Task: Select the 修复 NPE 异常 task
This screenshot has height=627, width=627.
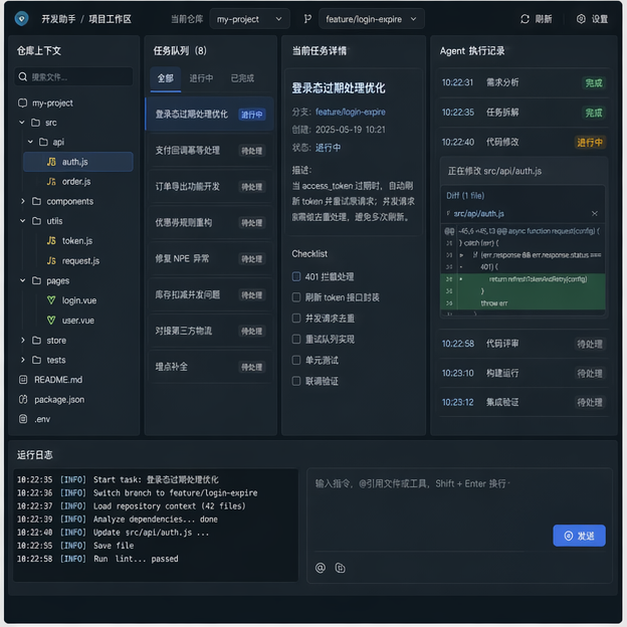Action: click(x=210, y=259)
